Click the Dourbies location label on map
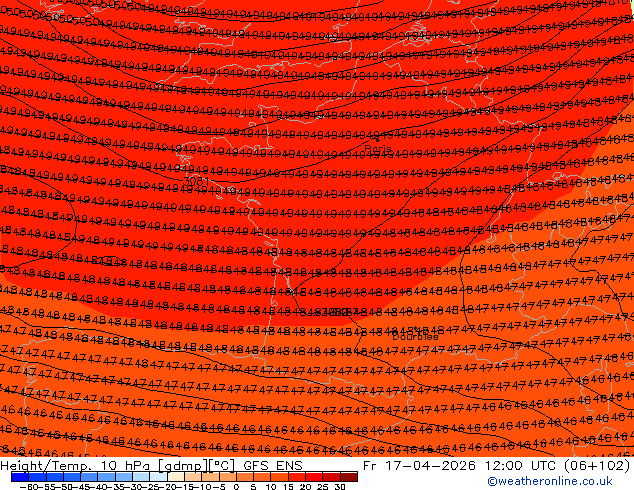 (415, 336)
